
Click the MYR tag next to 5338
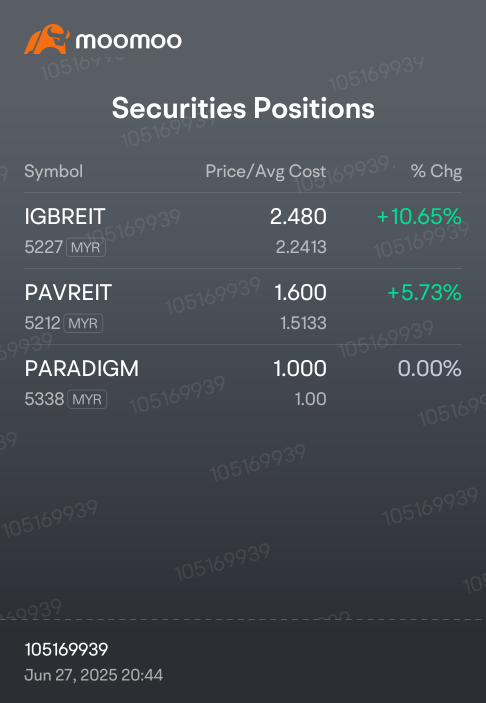point(87,399)
